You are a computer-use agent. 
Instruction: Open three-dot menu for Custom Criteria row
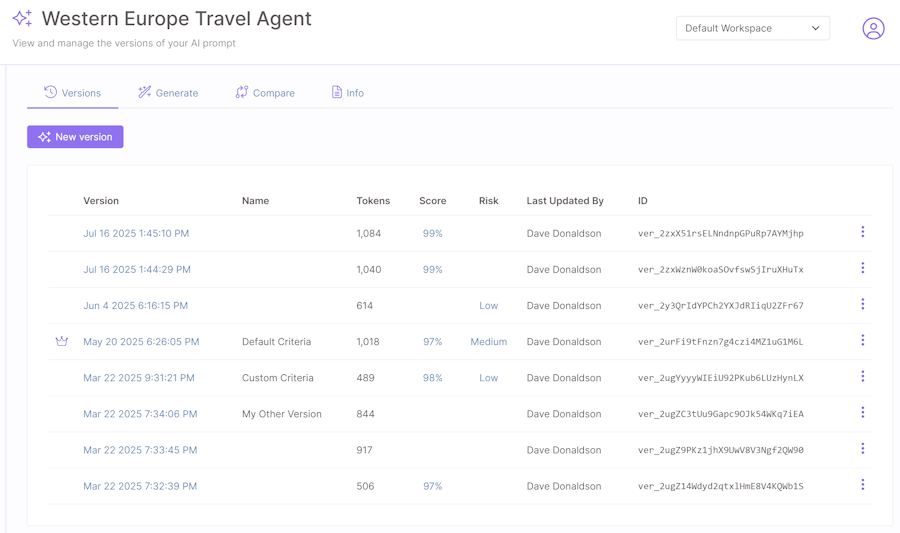tap(862, 377)
